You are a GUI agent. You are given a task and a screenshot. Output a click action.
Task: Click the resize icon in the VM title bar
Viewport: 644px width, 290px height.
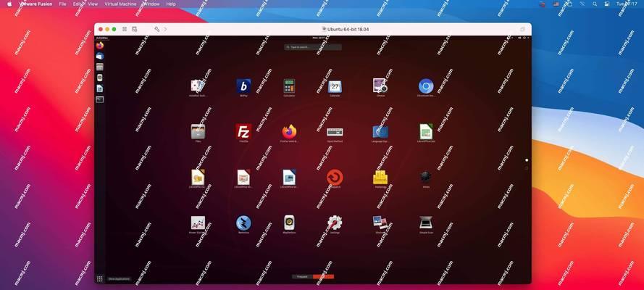click(x=522, y=30)
